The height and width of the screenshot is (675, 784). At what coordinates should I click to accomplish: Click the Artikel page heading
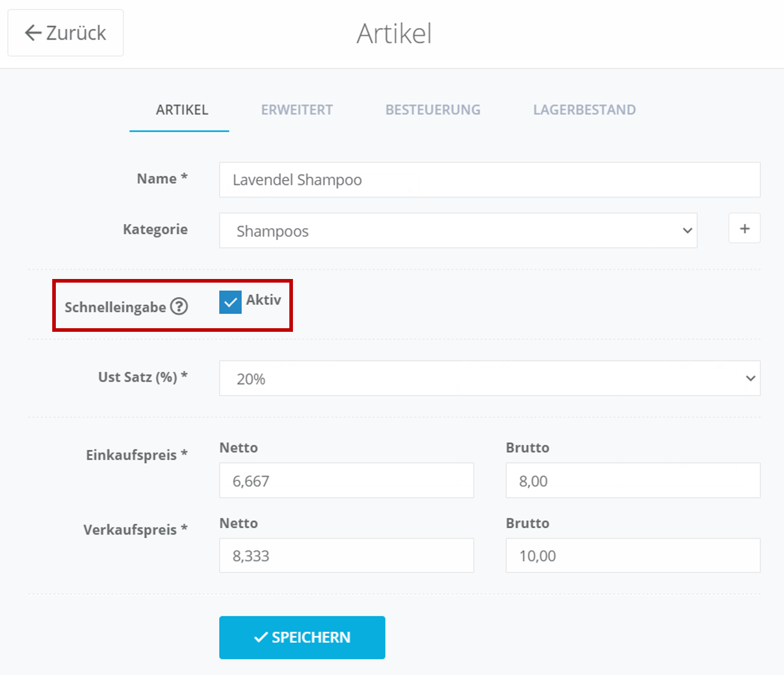pyautogui.click(x=394, y=34)
